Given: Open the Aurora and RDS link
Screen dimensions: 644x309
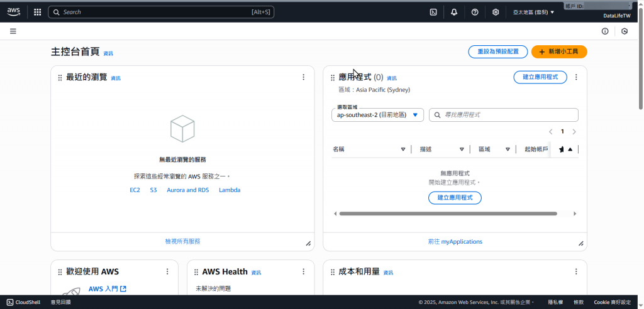Looking at the screenshot, I should 187,190.
